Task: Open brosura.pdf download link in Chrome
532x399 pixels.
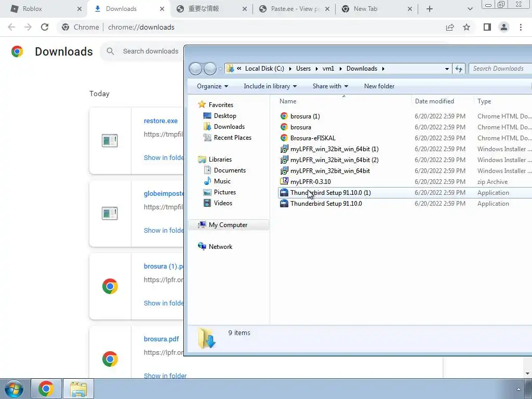Action: (162, 339)
